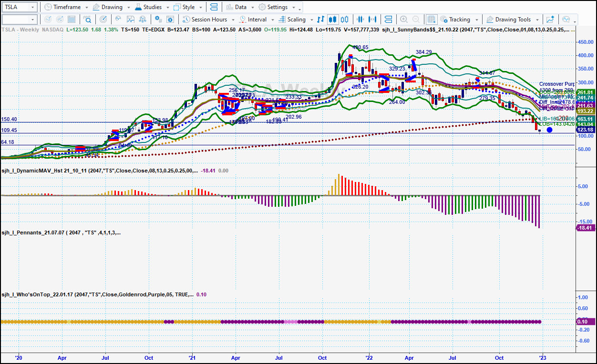Click the sjh_I_Who'sOnTop study label

[97, 295]
